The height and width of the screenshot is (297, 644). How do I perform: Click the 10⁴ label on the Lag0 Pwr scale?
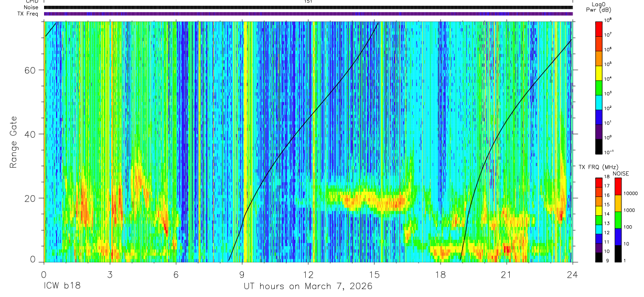(608, 79)
